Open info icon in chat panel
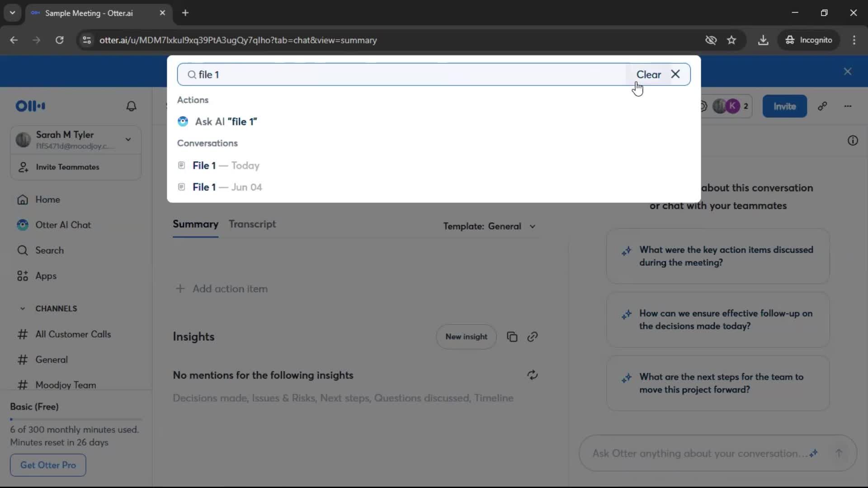This screenshot has width=868, height=488. (x=853, y=141)
